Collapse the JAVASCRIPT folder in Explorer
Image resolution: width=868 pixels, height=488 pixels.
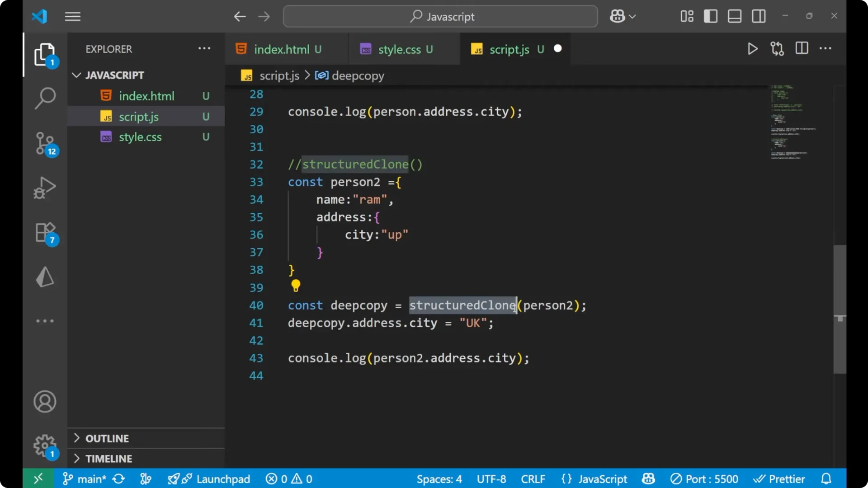coord(76,75)
